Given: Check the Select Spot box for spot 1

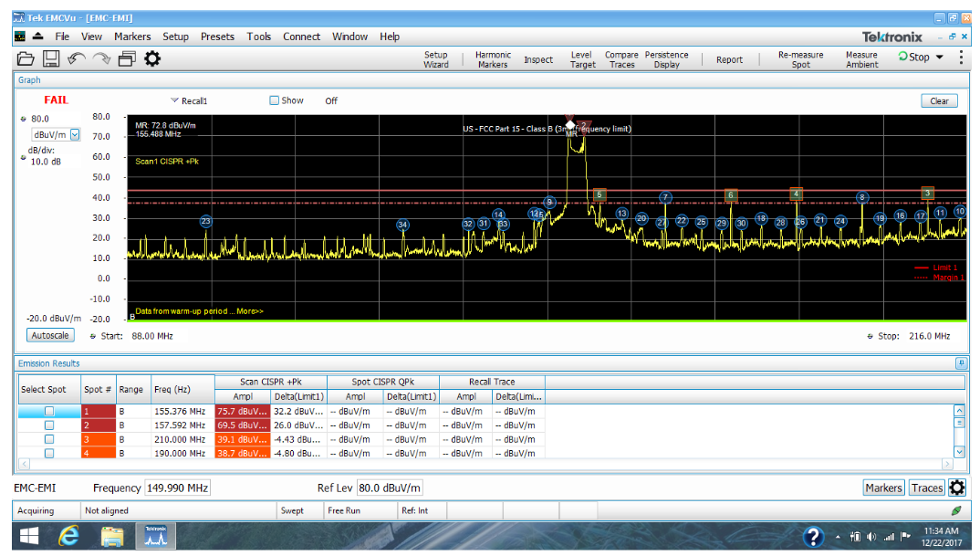Looking at the screenshot, I should [49, 411].
